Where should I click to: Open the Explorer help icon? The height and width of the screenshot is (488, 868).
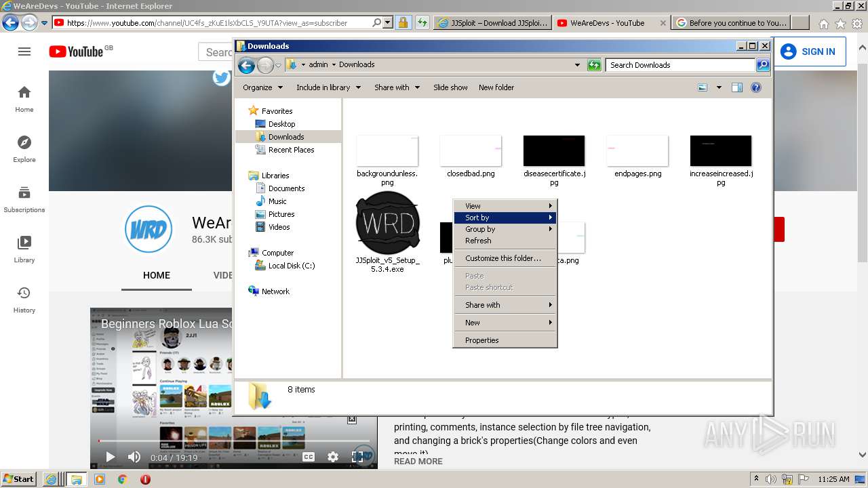[756, 87]
